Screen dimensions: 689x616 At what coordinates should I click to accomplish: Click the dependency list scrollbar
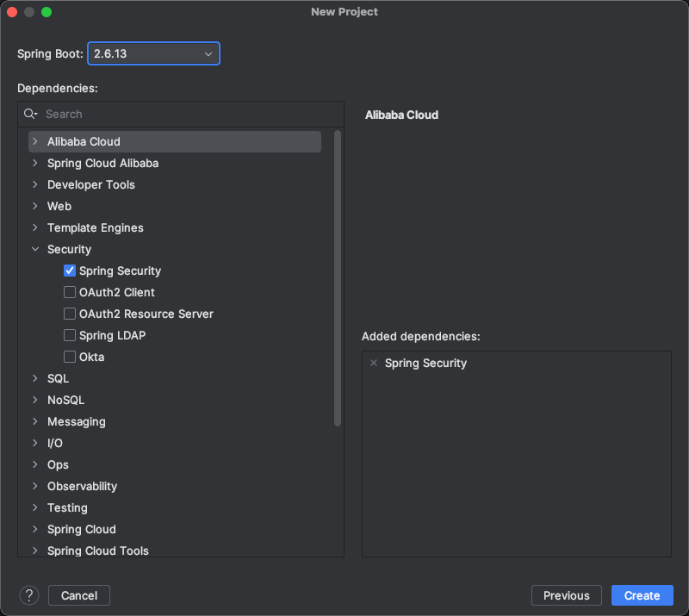click(x=338, y=276)
